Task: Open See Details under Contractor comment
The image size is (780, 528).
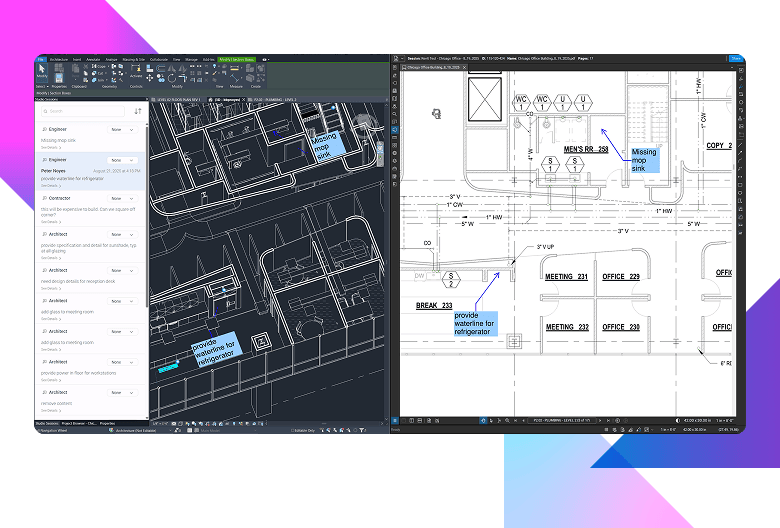Action: [51, 222]
